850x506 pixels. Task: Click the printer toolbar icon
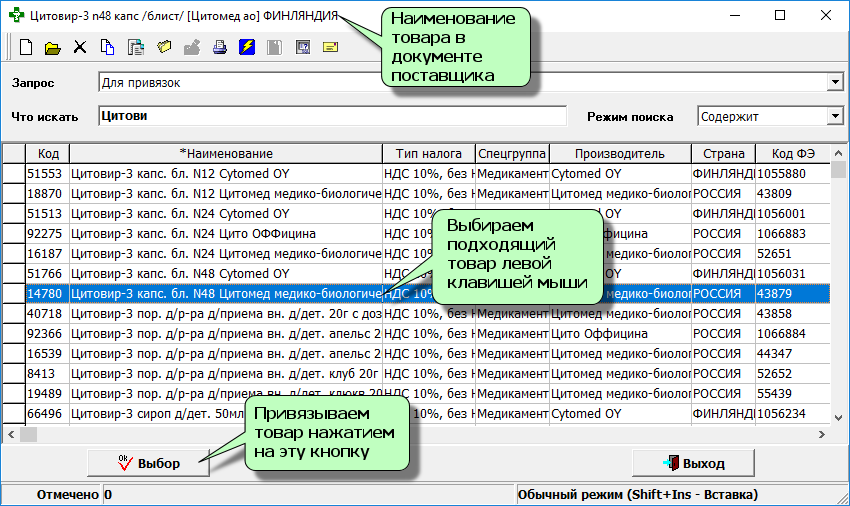click(x=219, y=47)
